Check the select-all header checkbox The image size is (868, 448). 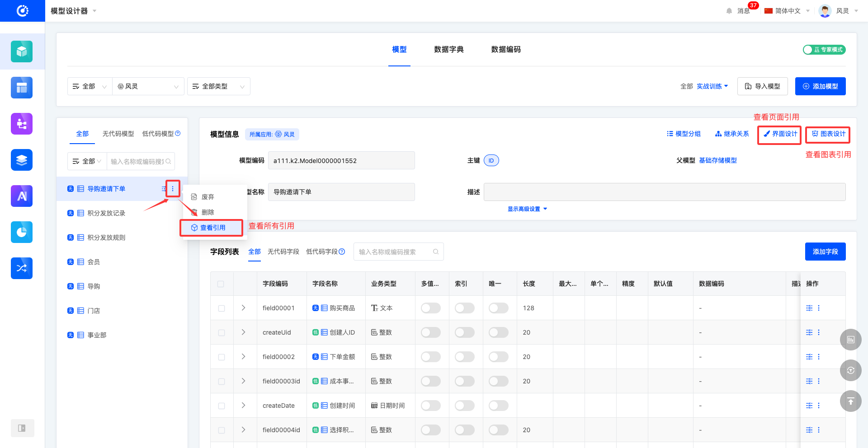click(221, 284)
